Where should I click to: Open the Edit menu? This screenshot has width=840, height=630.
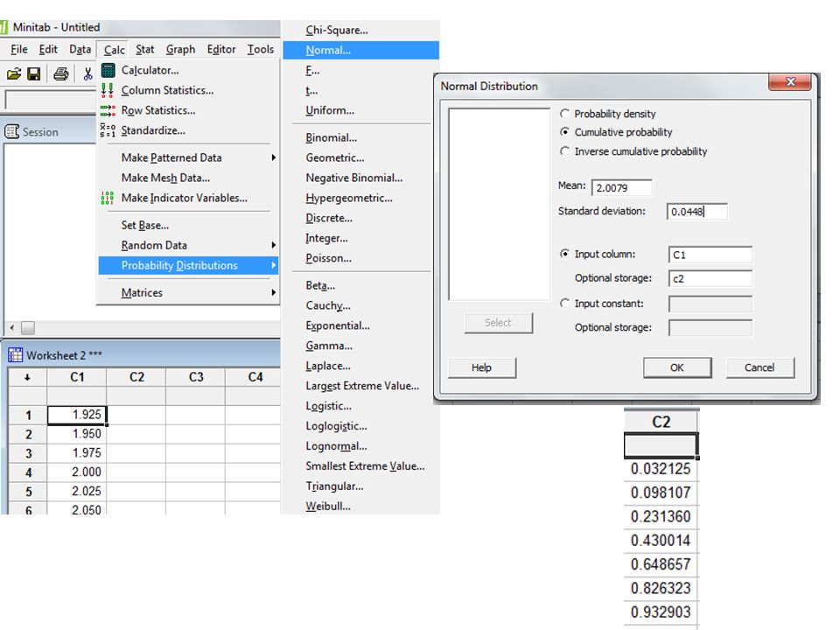[x=48, y=49]
